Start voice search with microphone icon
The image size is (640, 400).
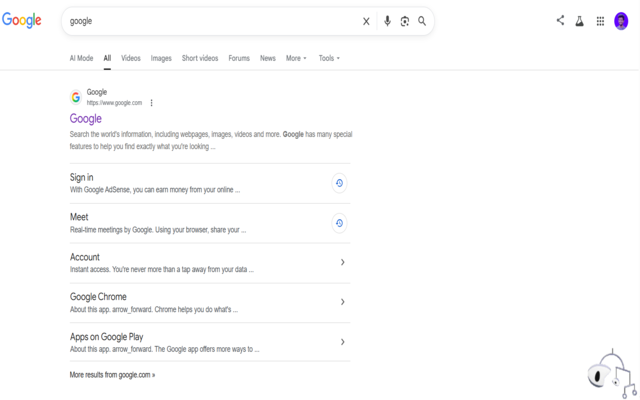point(387,21)
